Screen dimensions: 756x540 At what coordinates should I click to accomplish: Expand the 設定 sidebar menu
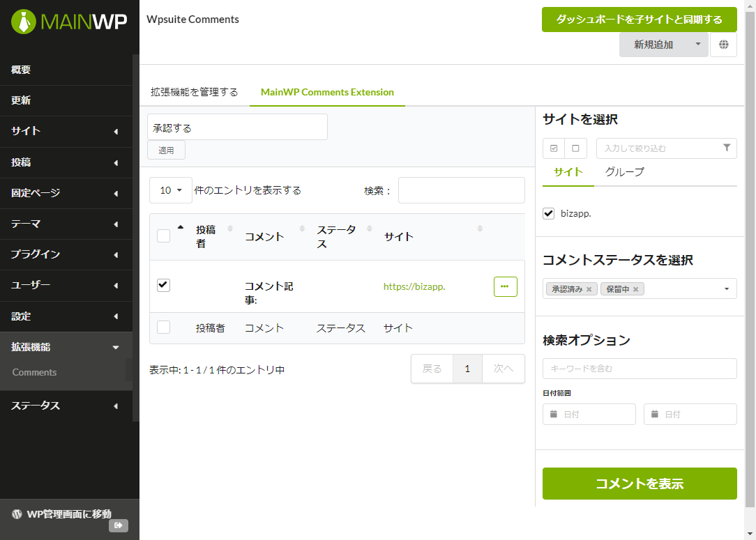66,316
